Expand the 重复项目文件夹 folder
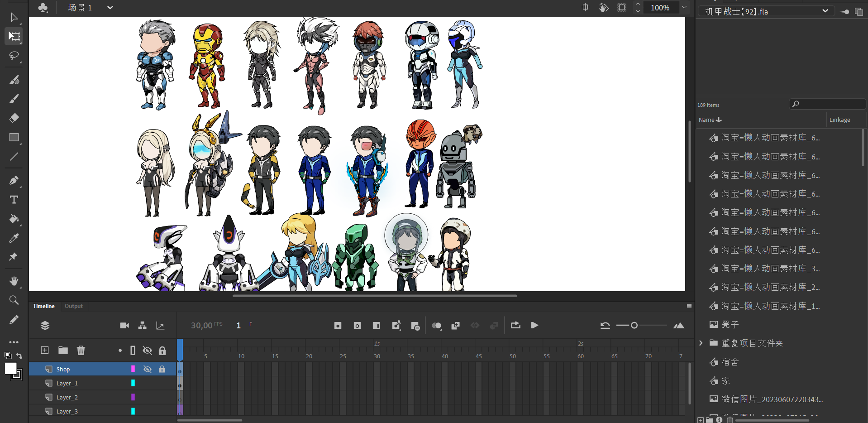The width and height of the screenshot is (868, 423). tap(701, 343)
